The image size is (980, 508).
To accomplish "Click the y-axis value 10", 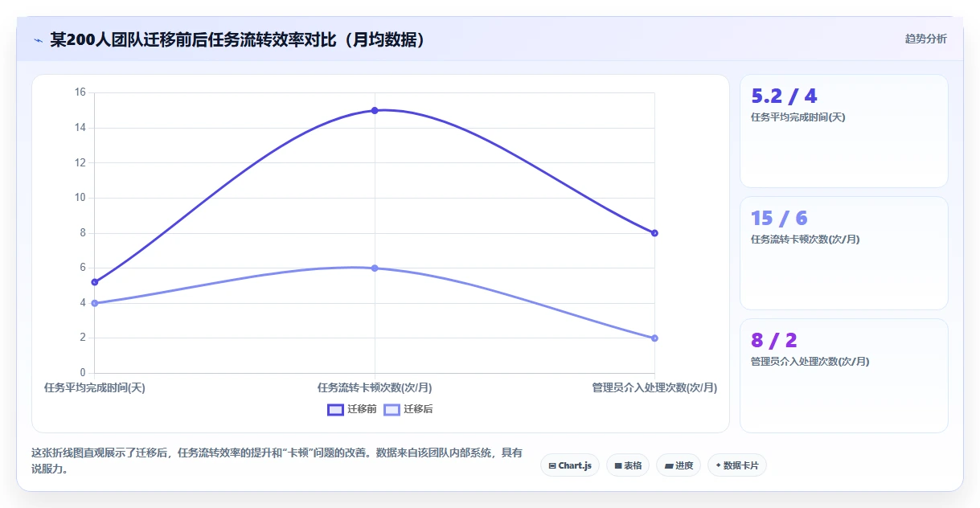I will pyautogui.click(x=80, y=198).
